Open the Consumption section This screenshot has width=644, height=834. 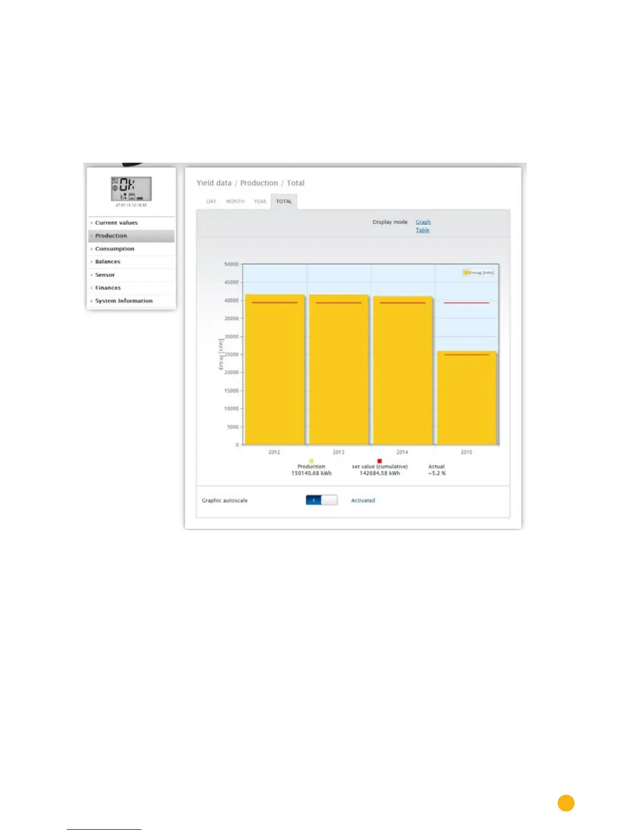[x=131, y=249]
